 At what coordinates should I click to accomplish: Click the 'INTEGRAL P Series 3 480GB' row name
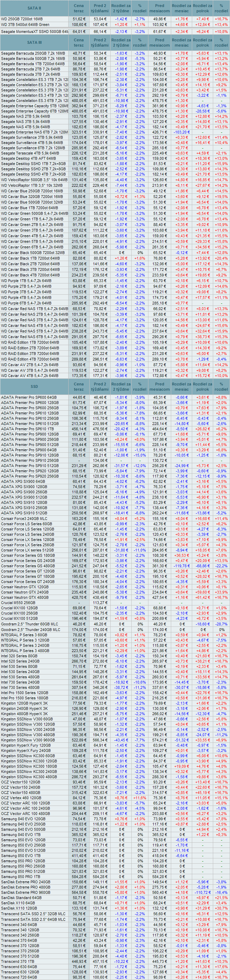(25, 651)
